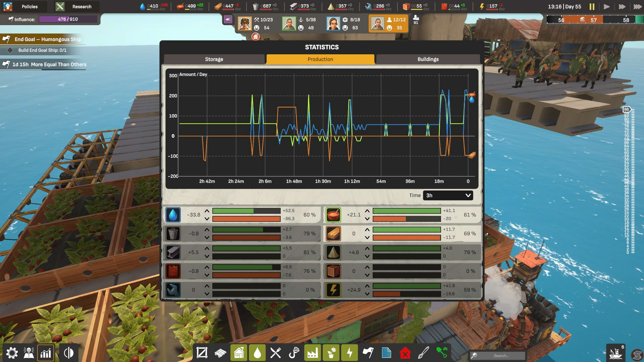Open the ship icon with badge 6

coord(616,353)
